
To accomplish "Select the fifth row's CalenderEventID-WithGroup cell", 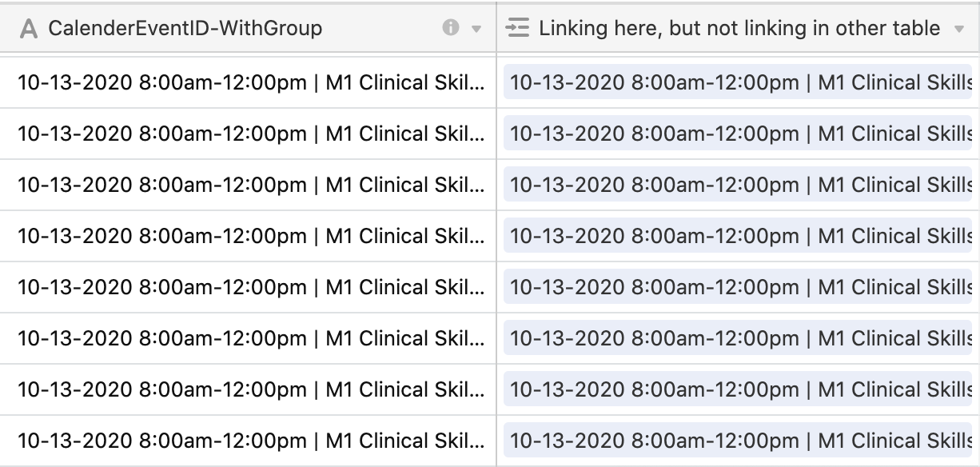I will [248, 287].
